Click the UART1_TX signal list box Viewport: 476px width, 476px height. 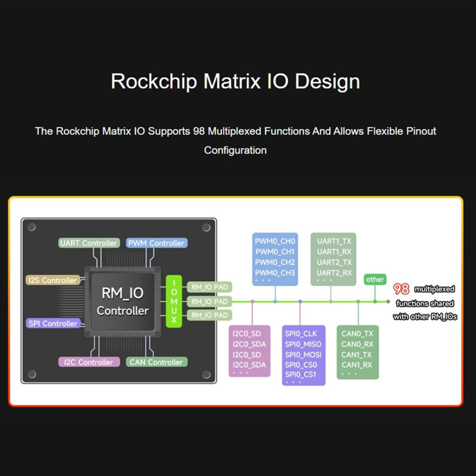(x=333, y=259)
